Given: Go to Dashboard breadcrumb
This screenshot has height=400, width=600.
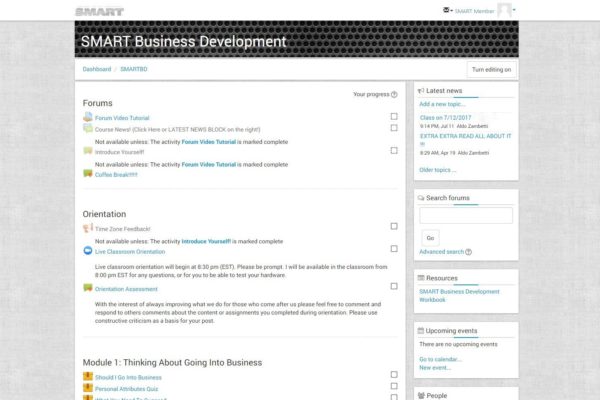Looking at the screenshot, I should click(97, 69).
